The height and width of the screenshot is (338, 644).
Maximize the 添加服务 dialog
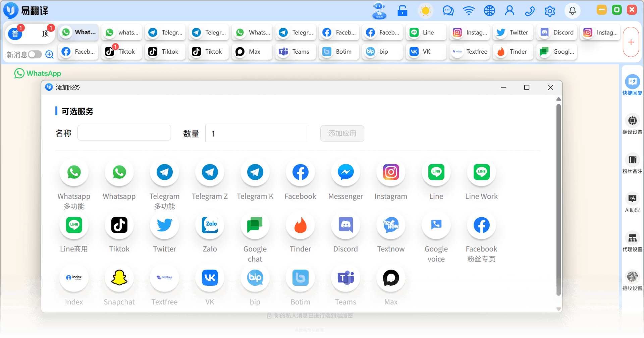(x=527, y=88)
